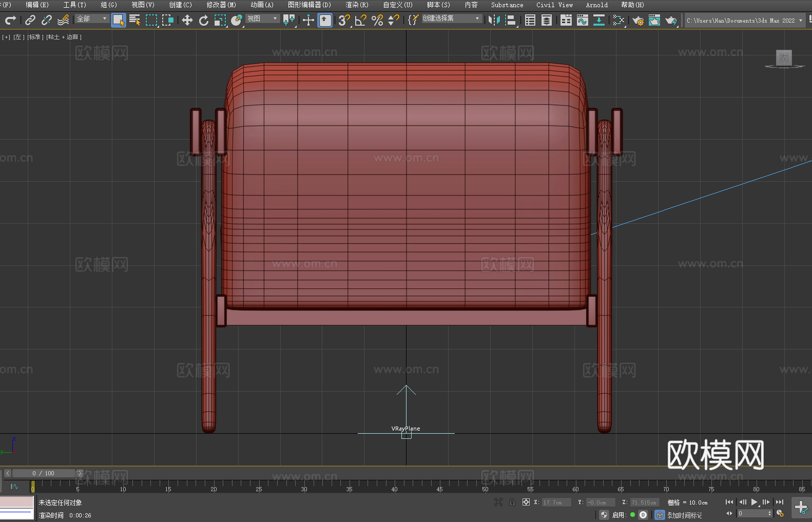Toggle the Ribbon display icon
Screen dimensions: 812x522
pyautogui.click(x=566, y=20)
